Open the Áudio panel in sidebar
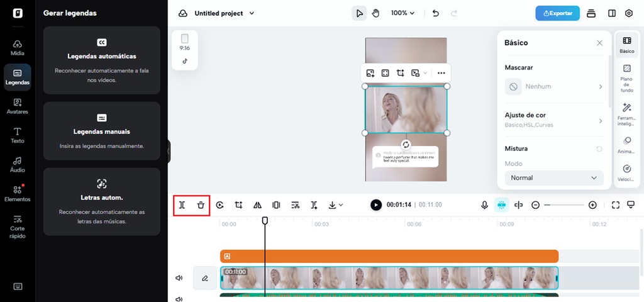 pyautogui.click(x=18, y=164)
